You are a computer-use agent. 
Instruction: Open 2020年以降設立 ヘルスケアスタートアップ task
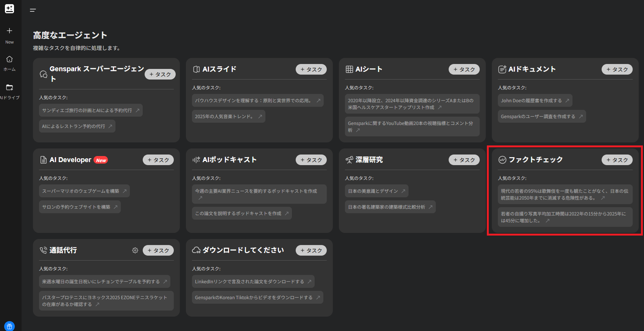[x=412, y=104]
